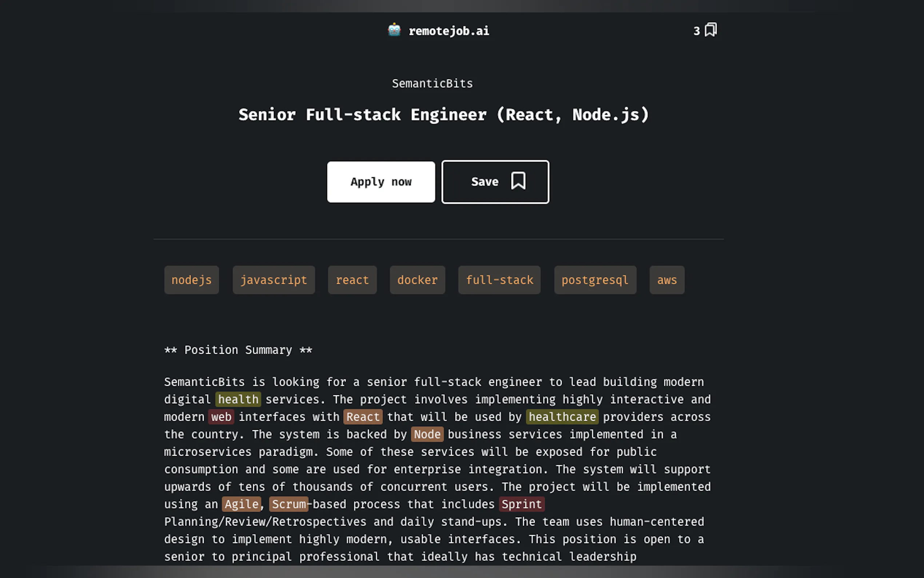The height and width of the screenshot is (578, 924).
Task: Click the highlighted 'Agile' keyword
Action: pos(242,504)
